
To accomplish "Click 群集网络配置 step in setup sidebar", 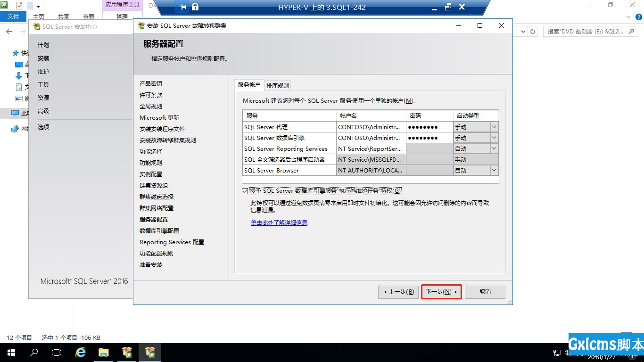I will 157,208.
